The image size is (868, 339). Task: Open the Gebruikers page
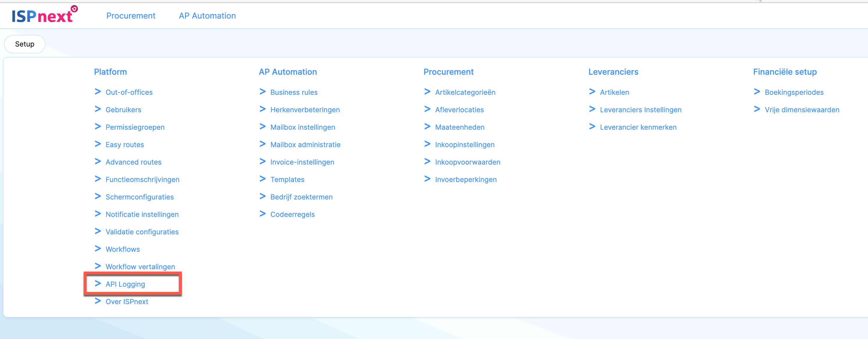(x=123, y=110)
